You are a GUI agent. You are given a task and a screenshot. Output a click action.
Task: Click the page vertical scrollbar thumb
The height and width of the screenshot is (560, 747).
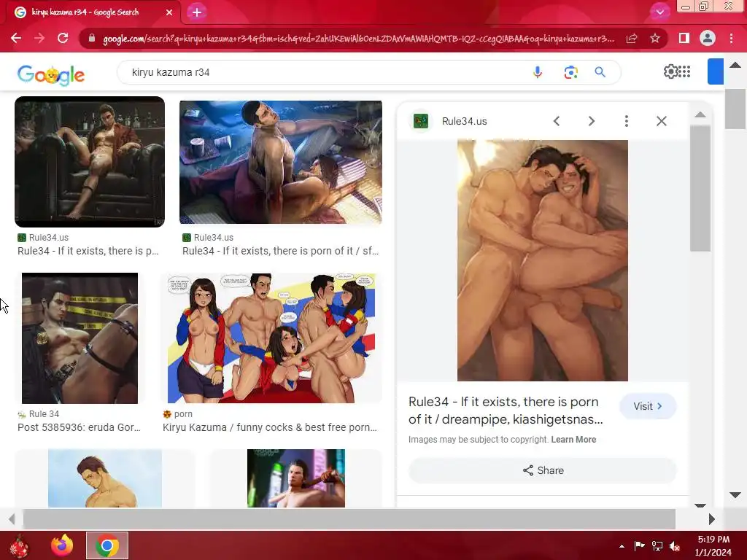[735, 109]
